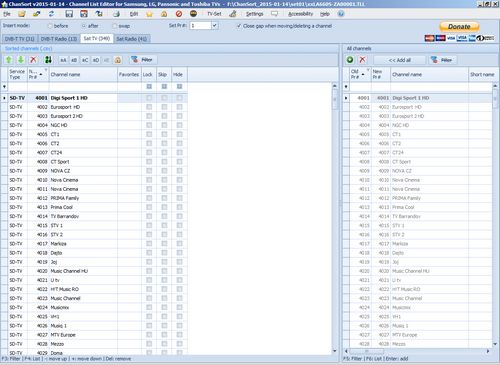Toggle Skip checkbox for Eurosport HD
Image resolution: width=500 pixels, height=365 pixels.
(164, 107)
